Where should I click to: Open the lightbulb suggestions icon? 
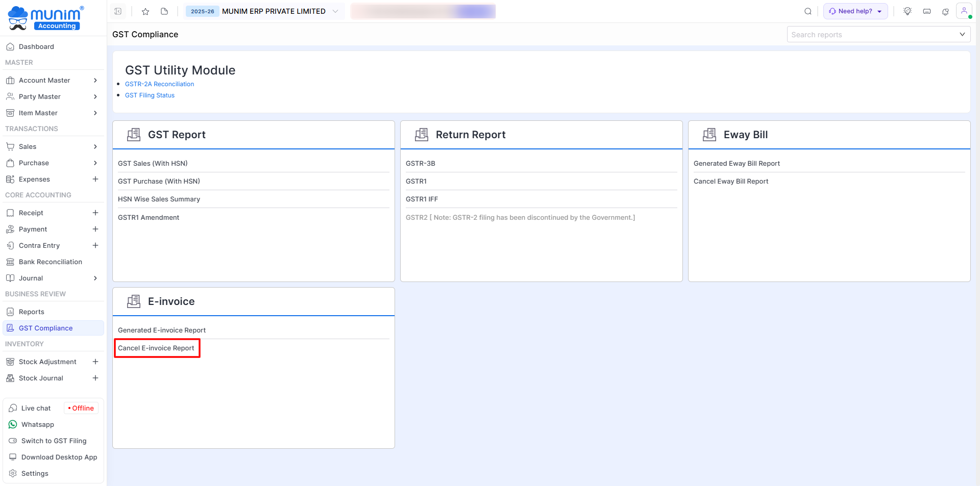point(908,11)
